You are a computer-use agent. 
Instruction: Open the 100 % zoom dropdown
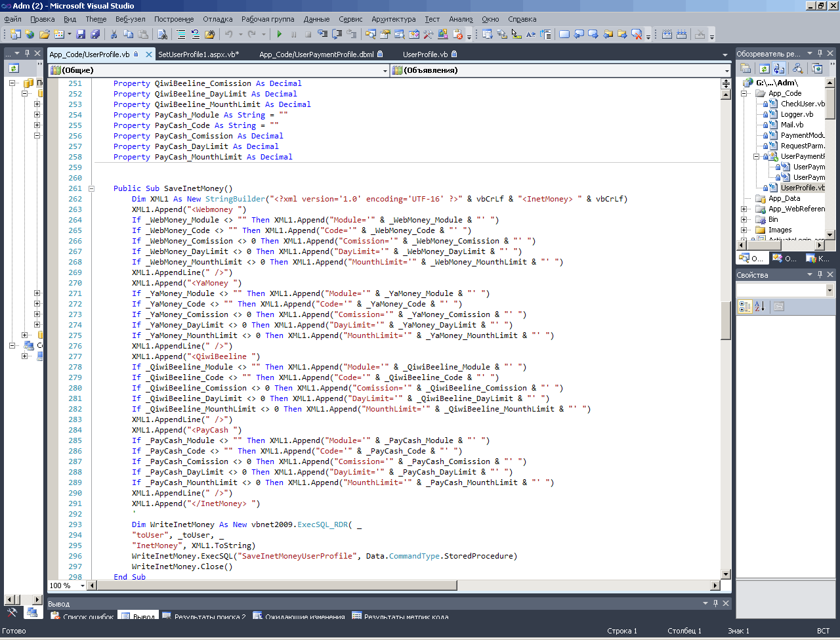[82, 586]
